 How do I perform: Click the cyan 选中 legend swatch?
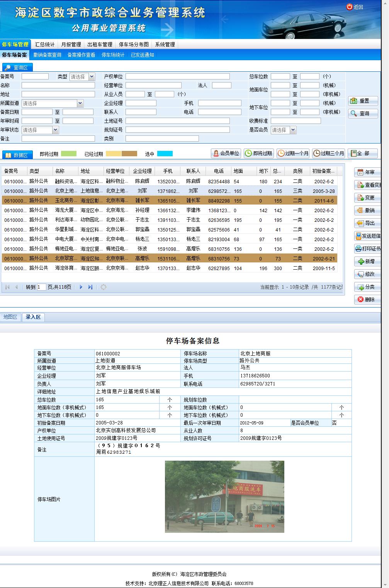[x=165, y=154]
